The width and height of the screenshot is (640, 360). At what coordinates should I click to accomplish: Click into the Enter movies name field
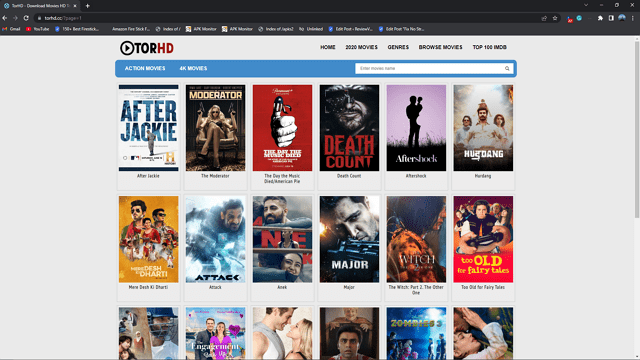tap(429, 69)
